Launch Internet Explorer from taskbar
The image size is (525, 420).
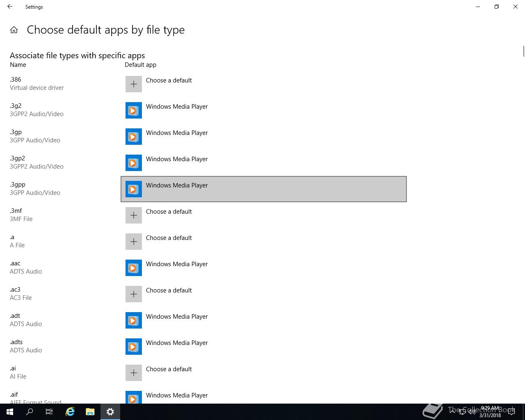click(x=70, y=412)
